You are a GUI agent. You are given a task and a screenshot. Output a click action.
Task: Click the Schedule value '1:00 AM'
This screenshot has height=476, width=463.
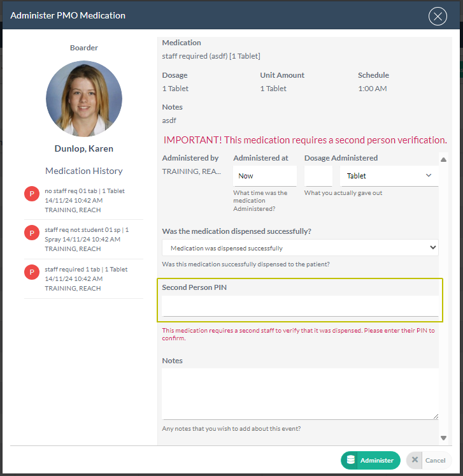pos(373,89)
